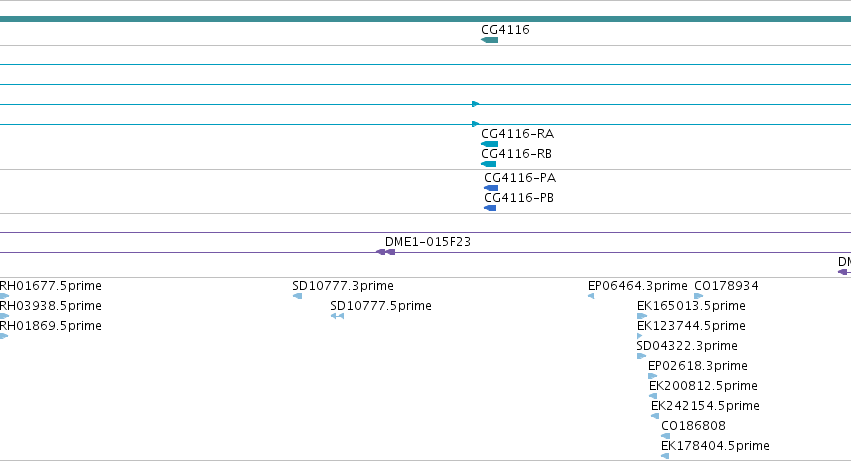Select the CG4116 gene arrow glyph
The image size is (851, 461).
click(x=490, y=40)
